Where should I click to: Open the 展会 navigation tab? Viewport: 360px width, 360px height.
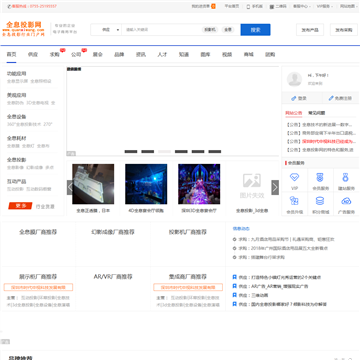[98, 54]
